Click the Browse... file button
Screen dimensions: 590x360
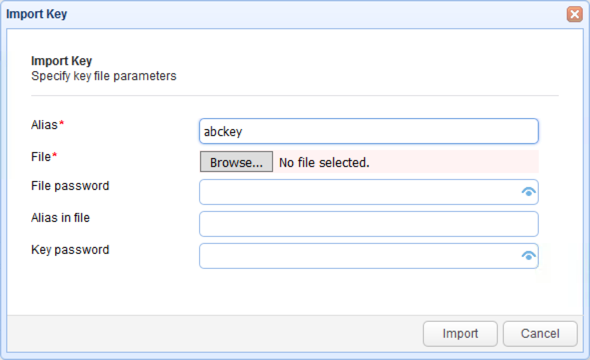coord(236,162)
